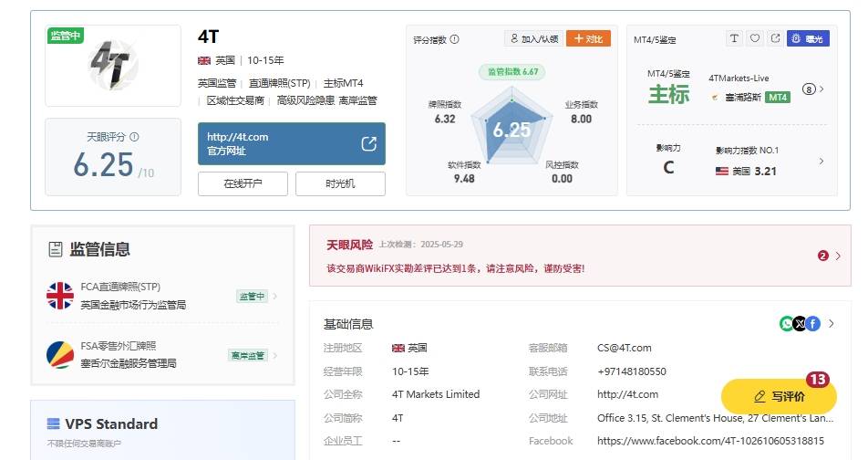Click the 直通牌照(STP) tag

[280, 83]
